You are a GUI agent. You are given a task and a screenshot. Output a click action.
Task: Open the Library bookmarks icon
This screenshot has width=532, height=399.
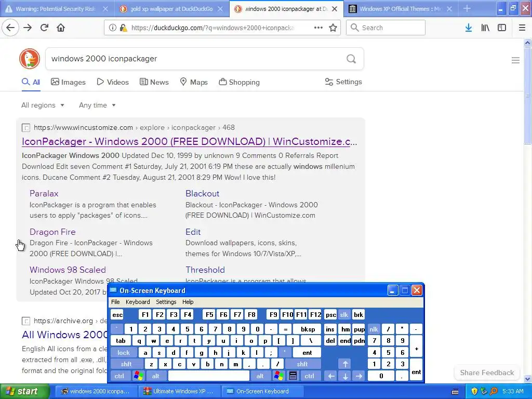coord(485,28)
